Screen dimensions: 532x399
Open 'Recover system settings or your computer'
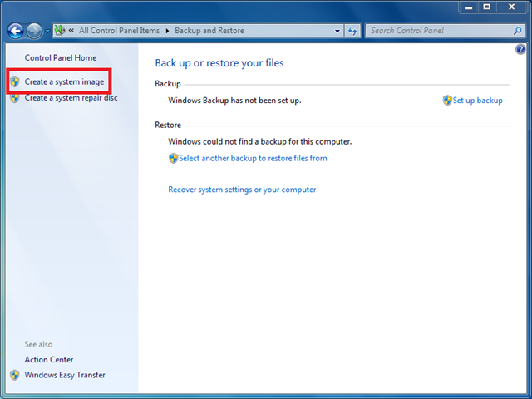click(242, 190)
